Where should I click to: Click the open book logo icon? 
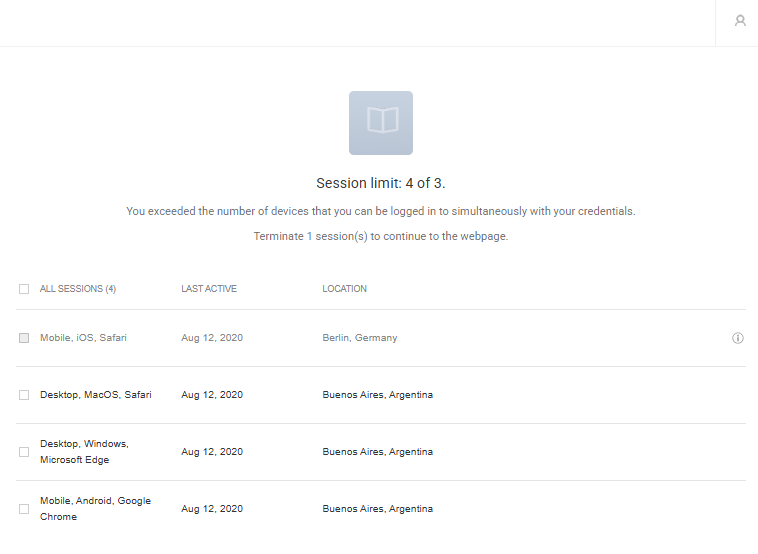click(381, 123)
